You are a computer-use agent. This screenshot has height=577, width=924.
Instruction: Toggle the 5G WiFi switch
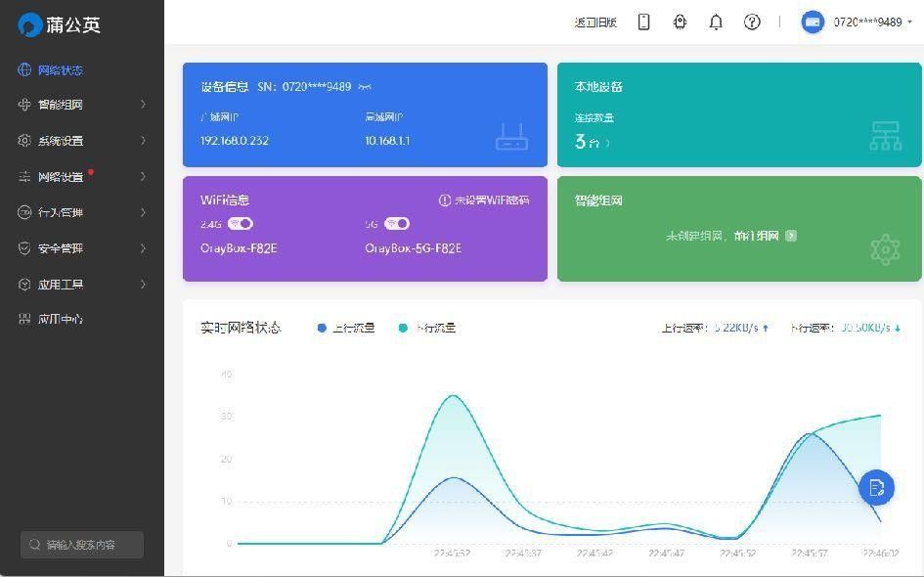(x=397, y=223)
